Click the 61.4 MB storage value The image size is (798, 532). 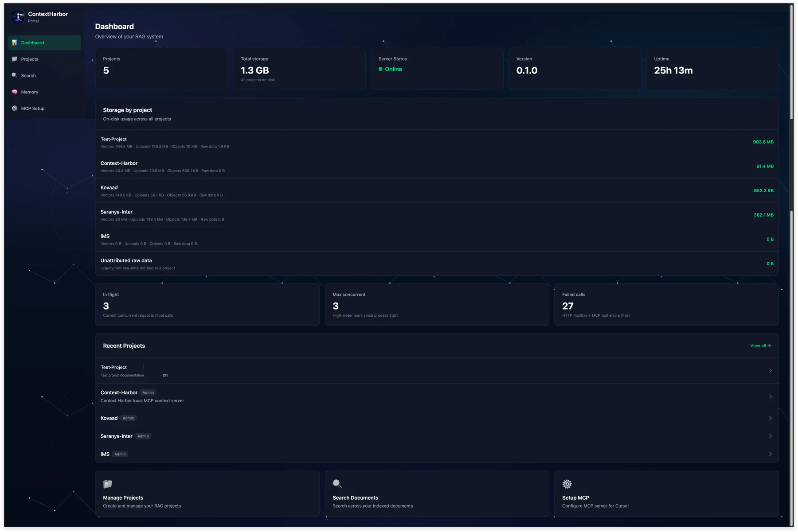pyautogui.click(x=765, y=167)
